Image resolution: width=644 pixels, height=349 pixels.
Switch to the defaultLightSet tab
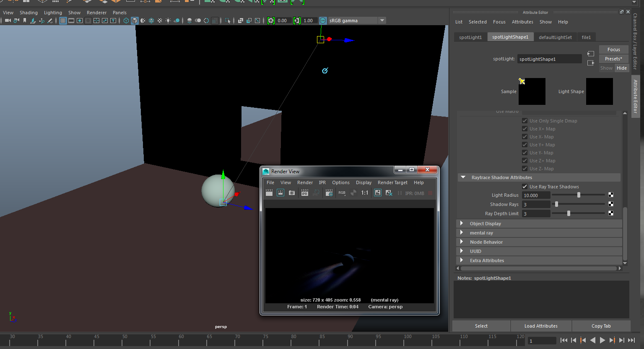click(555, 37)
